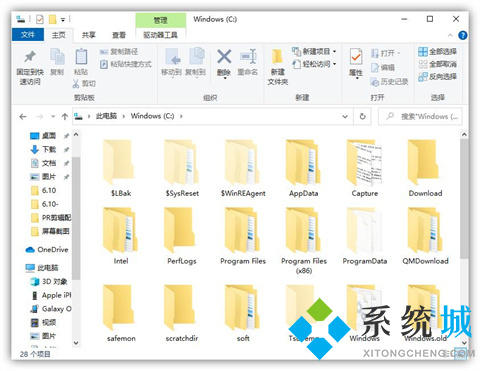Viewport: 480px width, 371px height.
Task: Select the ProgramData folder
Action: click(x=365, y=236)
